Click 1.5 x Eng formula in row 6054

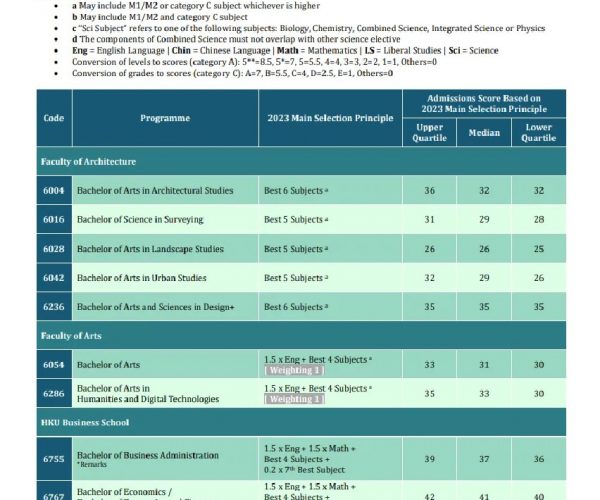(x=318, y=360)
